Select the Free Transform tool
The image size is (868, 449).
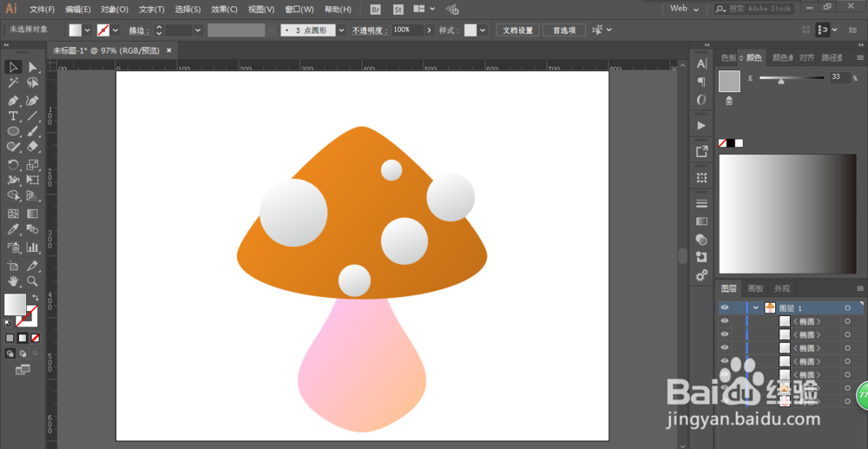(x=33, y=180)
